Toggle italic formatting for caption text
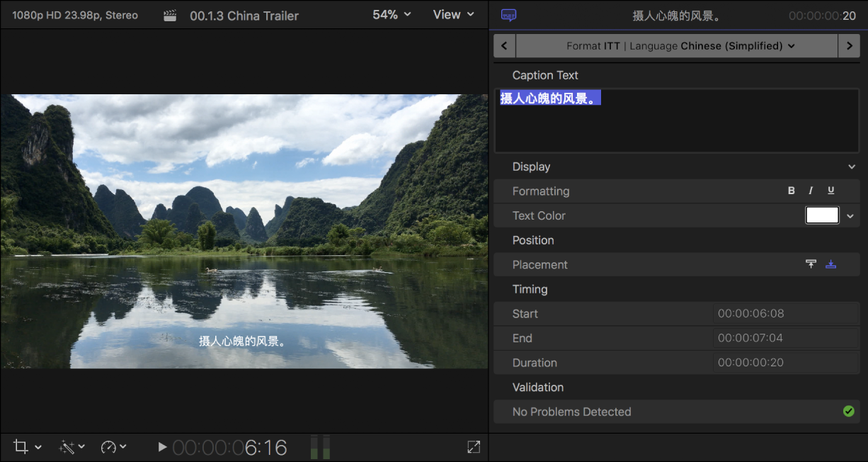Viewport: 868px width, 462px height. 811,190
